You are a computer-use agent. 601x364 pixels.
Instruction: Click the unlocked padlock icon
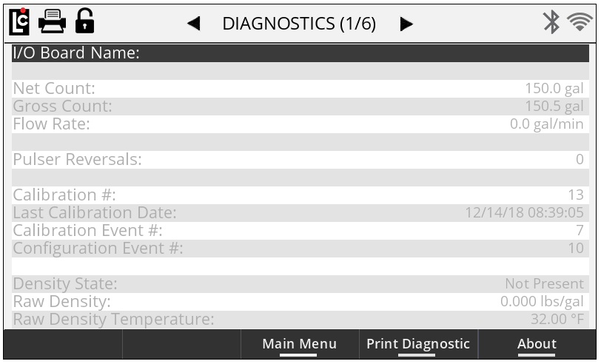(85, 22)
